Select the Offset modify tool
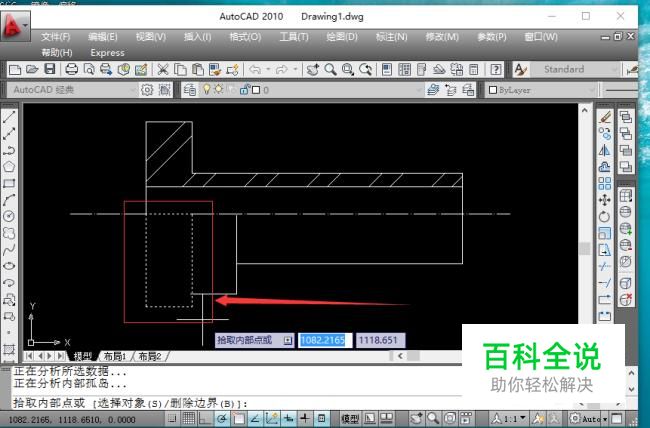Screen dimensions: 650x428 pyautogui.click(x=605, y=167)
